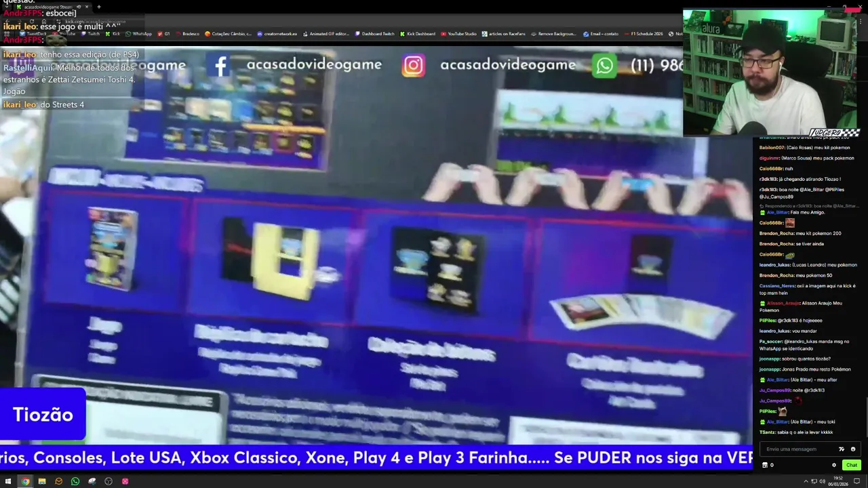The height and width of the screenshot is (488, 868).
Task: Open the Dashboard Twitch bookmark
Action: click(374, 34)
